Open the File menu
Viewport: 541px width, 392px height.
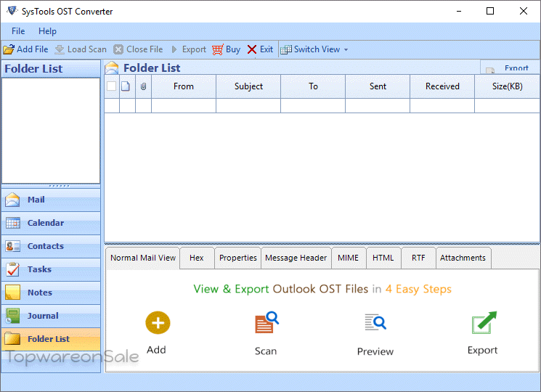click(x=18, y=31)
